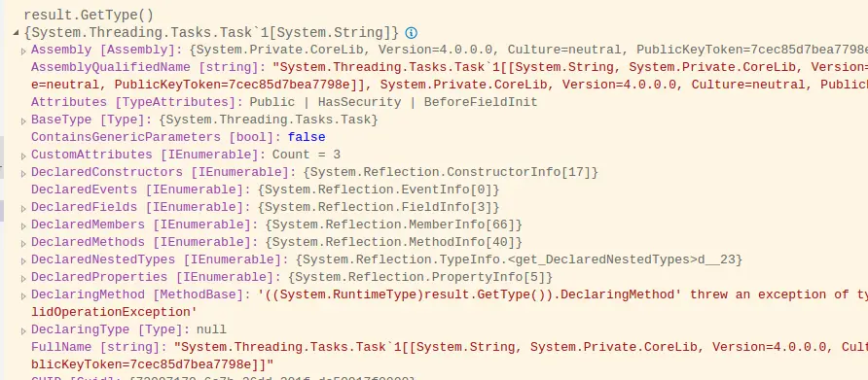Expand DeclaringType node
The width and height of the screenshot is (868, 380).
tap(23, 331)
